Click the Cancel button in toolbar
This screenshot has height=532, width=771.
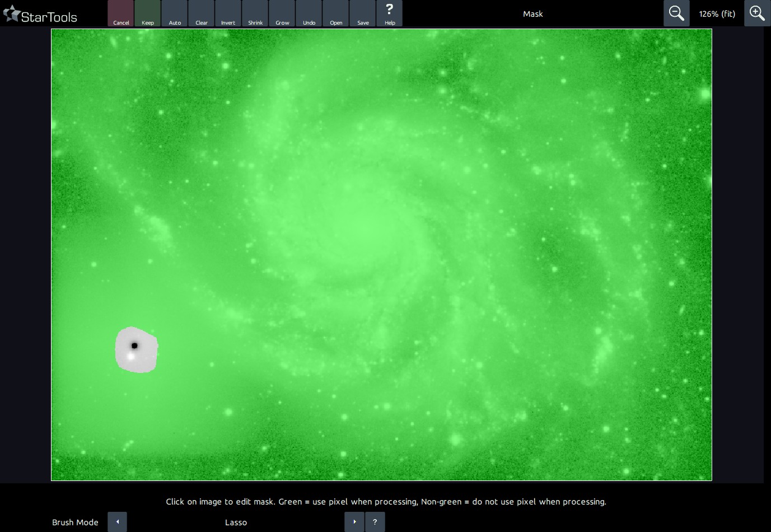coord(121,13)
